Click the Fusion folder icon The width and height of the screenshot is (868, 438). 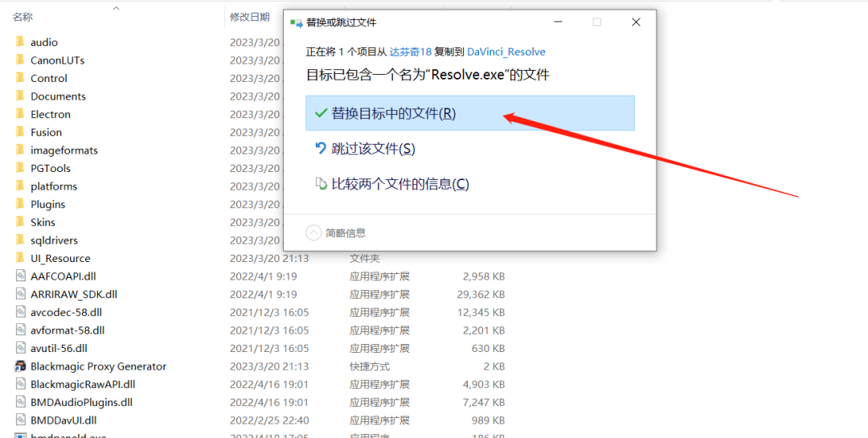(x=20, y=132)
